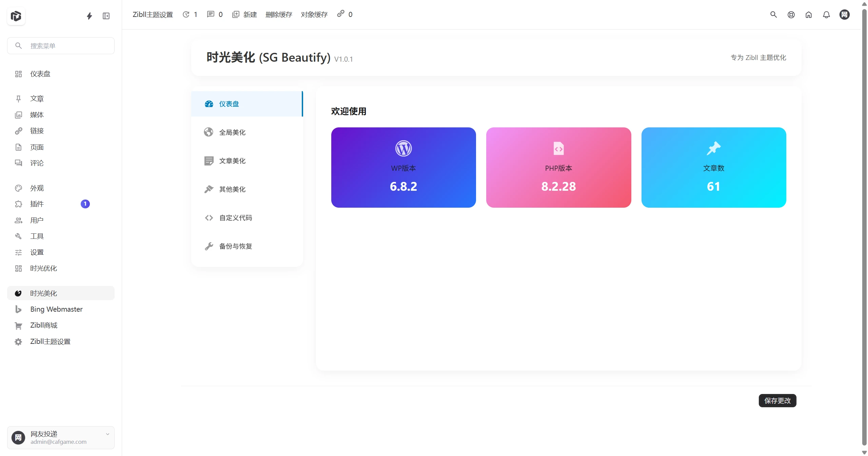
Task: Open the 媒体 library icon in sidebar
Action: (19, 115)
